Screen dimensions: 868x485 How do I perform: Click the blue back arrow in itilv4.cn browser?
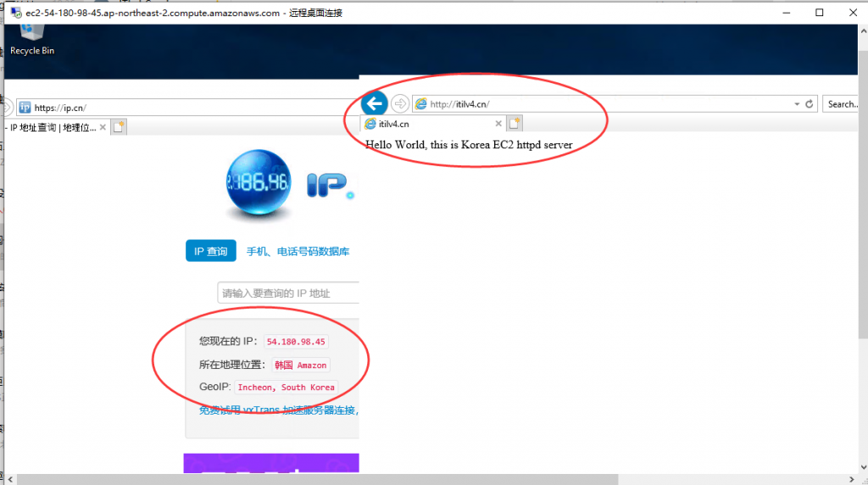(x=374, y=103)
